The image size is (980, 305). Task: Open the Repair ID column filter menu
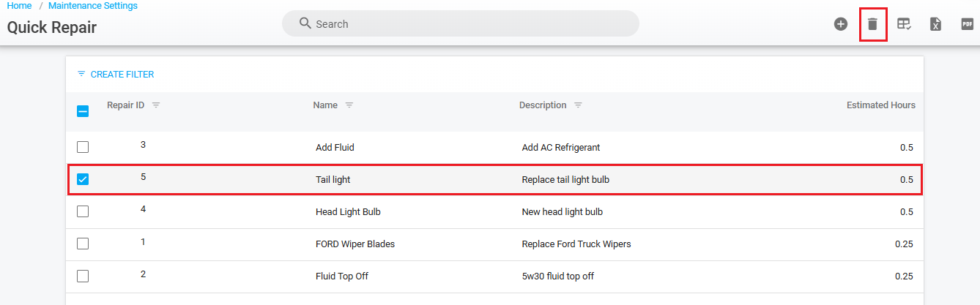pyautogui.click(x=156, y=105)
